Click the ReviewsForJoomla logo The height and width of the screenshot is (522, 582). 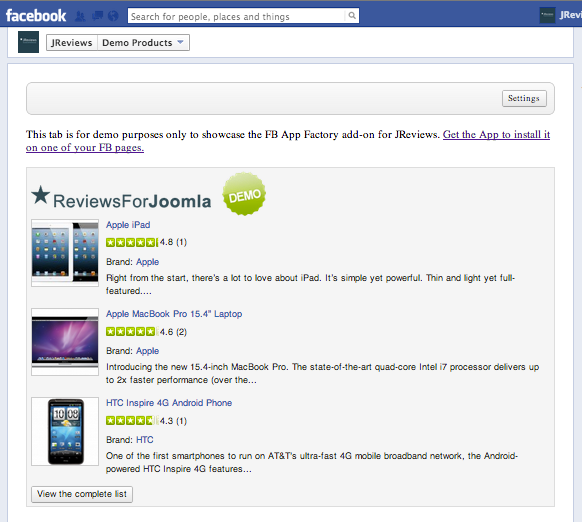click(x=121, y=198)
